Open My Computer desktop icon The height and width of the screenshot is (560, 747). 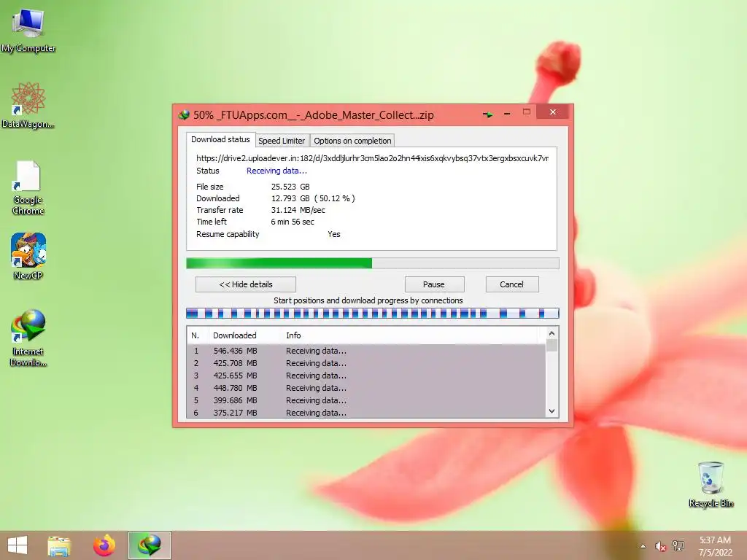[x=28, y=29]
